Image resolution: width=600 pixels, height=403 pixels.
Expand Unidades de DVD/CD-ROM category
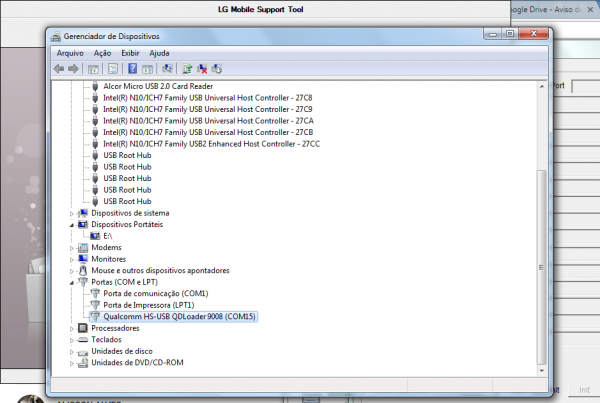[72, 363]
